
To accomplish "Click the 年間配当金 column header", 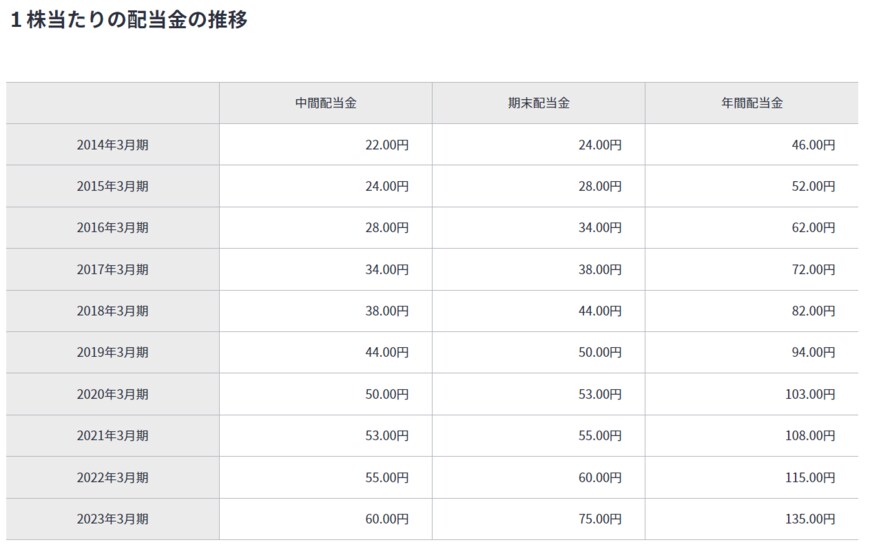I will tap(752, 103).
